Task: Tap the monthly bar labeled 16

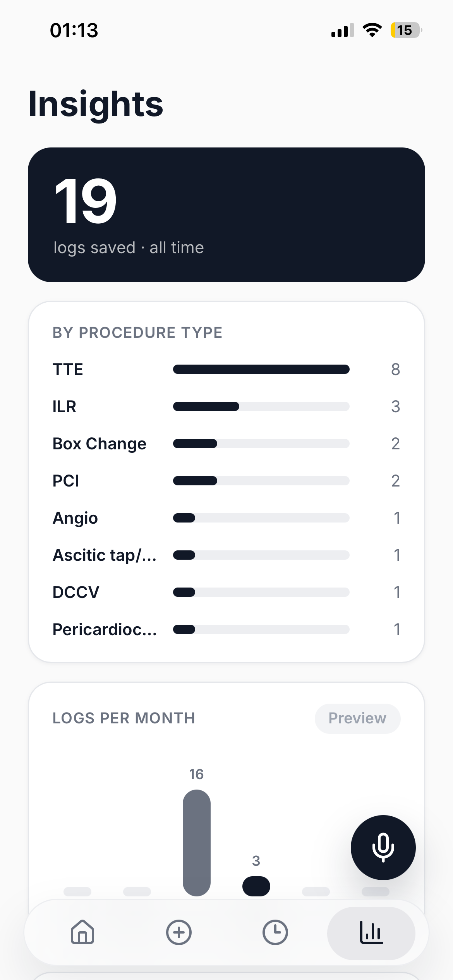Action: point(197,843)
